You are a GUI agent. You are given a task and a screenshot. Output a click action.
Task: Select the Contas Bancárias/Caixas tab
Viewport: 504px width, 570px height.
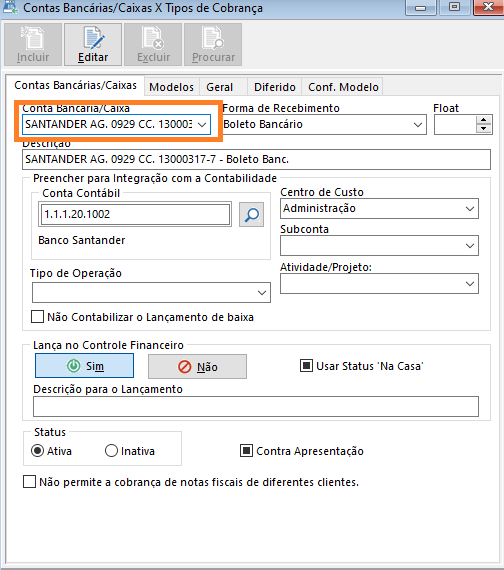pyautogui.click(x=75, y=85)
